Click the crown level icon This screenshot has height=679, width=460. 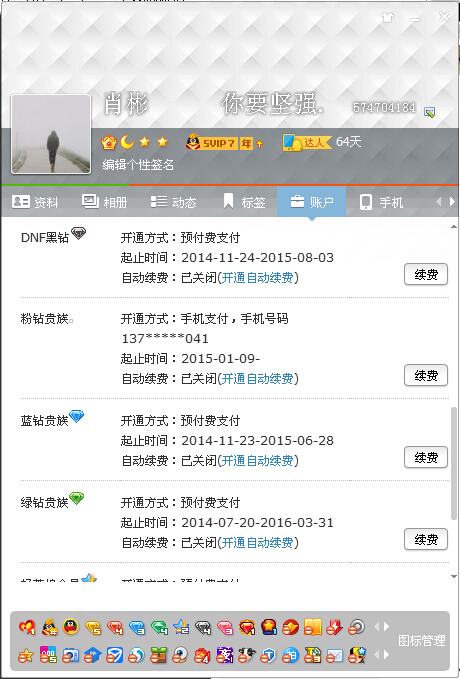[109, 142]
